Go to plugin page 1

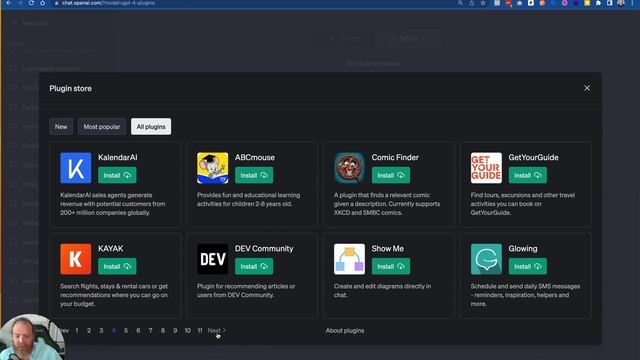[77, 330]
